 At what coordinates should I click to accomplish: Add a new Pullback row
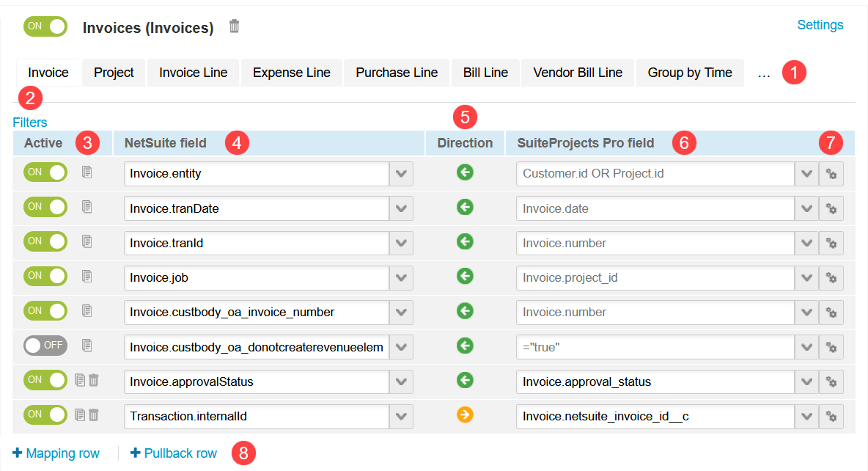point(174,453)
